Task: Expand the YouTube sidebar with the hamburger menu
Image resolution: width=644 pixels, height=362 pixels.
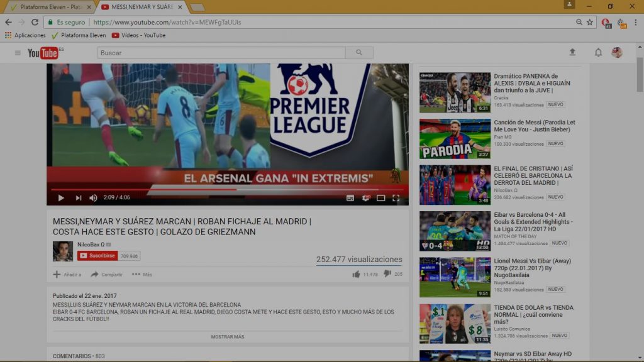Action: coord(17,53)
